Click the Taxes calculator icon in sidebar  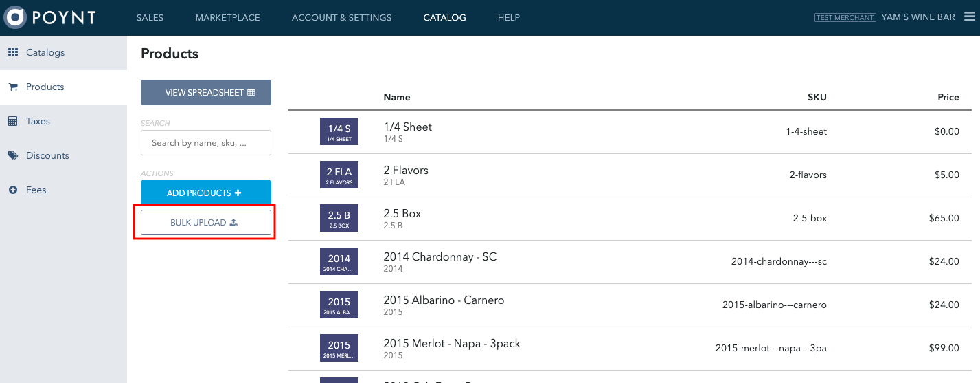click(x=13, y=121)
